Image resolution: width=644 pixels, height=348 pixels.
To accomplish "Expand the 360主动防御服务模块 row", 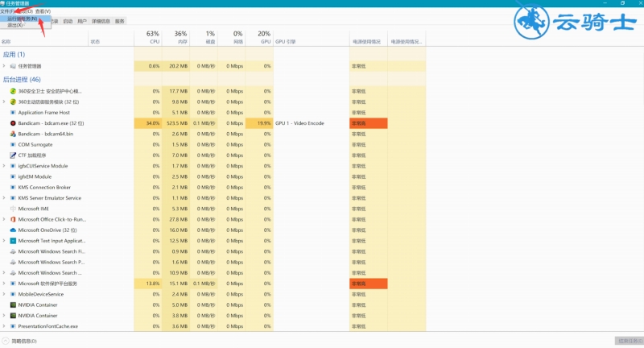I will click(4, 101).
